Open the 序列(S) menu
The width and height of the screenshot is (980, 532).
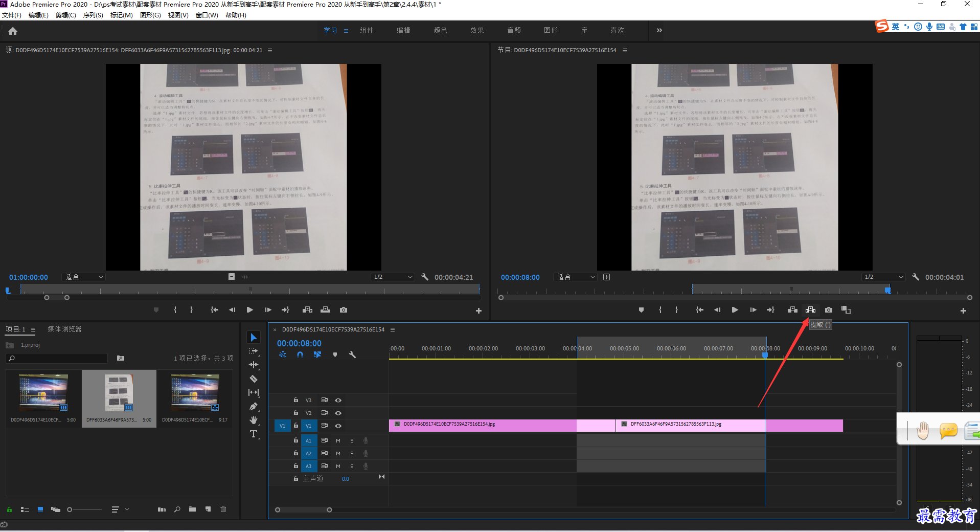click(x=93, y=15)
